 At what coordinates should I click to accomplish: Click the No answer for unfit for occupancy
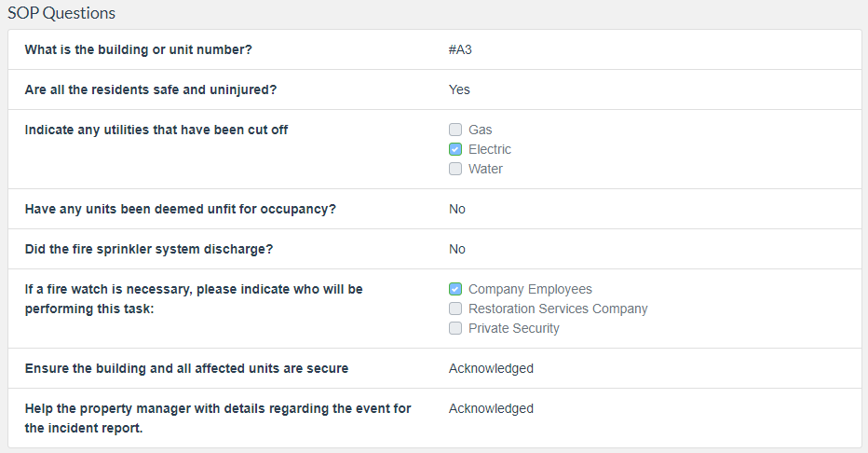(x=457, y=209)
